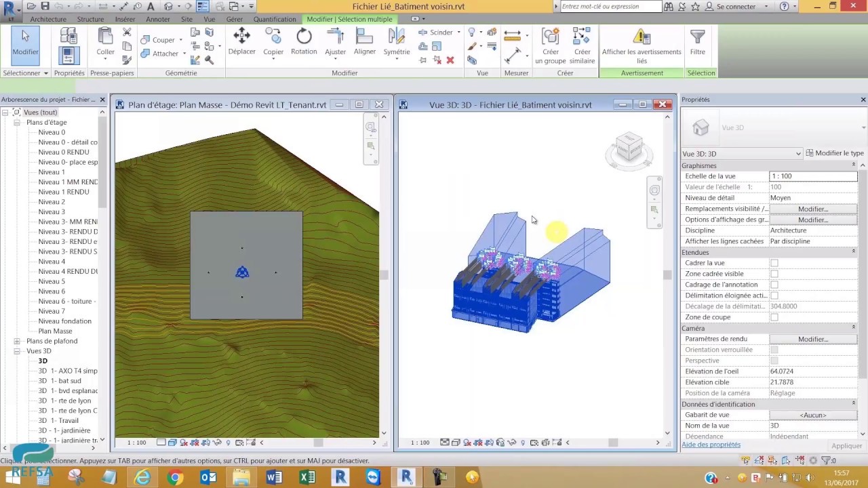The height and width of the screenshot is (488, 868).
Task: Open Microsoft Word from the taskbar
Action: point(274,477)
